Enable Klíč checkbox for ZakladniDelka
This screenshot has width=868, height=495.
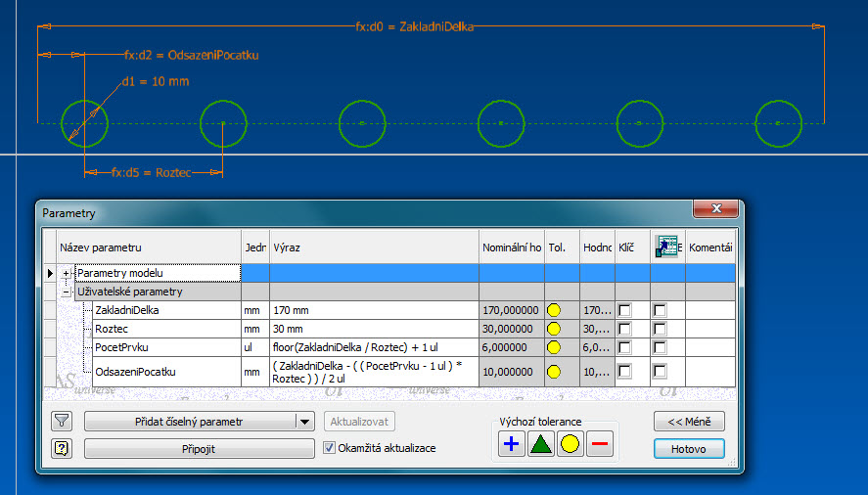point(625,310)
